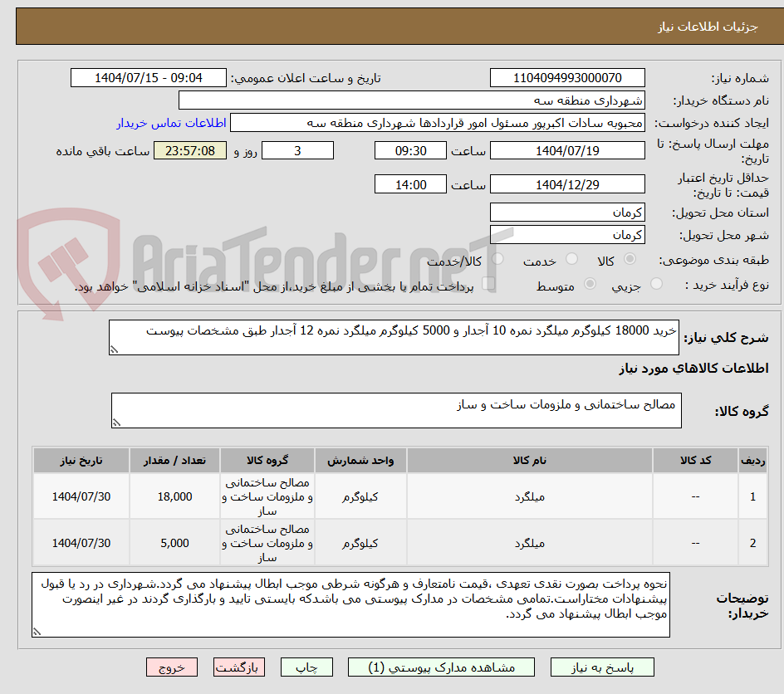Image resolution: width=784 pixels, height=694 pixels.
Task: Click resize grip of توضیحات خریدار box
Action: [x=37, y=632]
